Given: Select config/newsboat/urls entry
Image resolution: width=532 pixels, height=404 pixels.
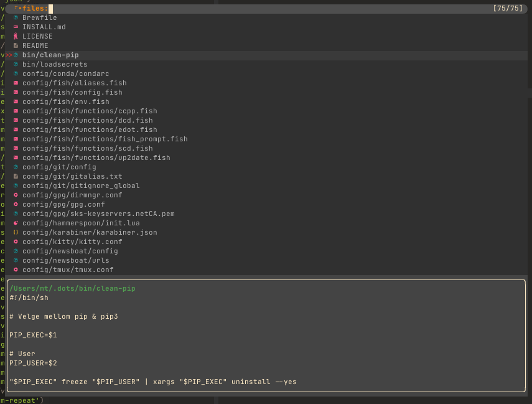Looking at the screenshot, I should coord(66,260).
